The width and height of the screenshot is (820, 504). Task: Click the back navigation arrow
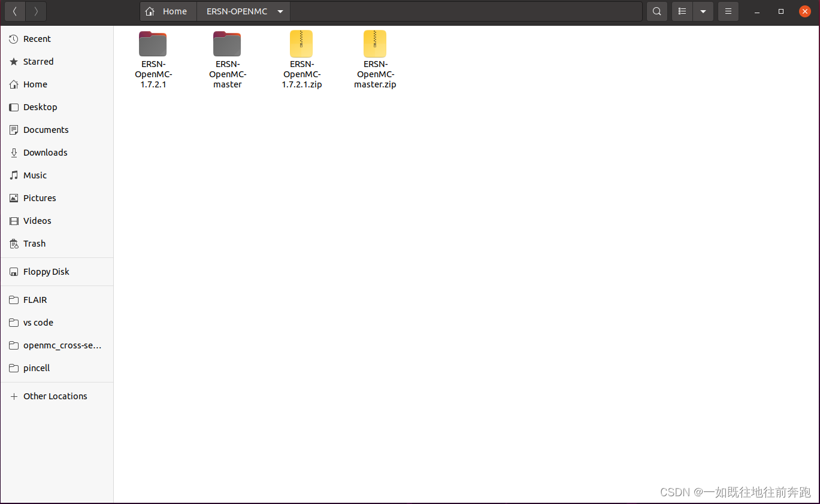(x=14, y=11)
